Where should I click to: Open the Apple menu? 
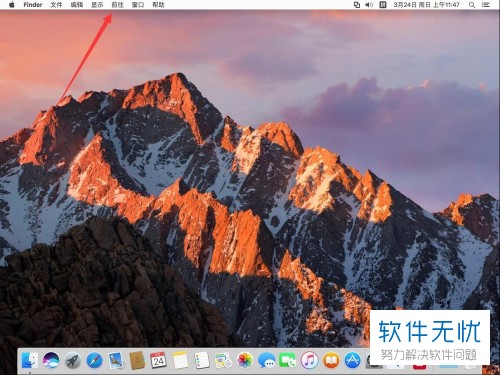(12, 5)
